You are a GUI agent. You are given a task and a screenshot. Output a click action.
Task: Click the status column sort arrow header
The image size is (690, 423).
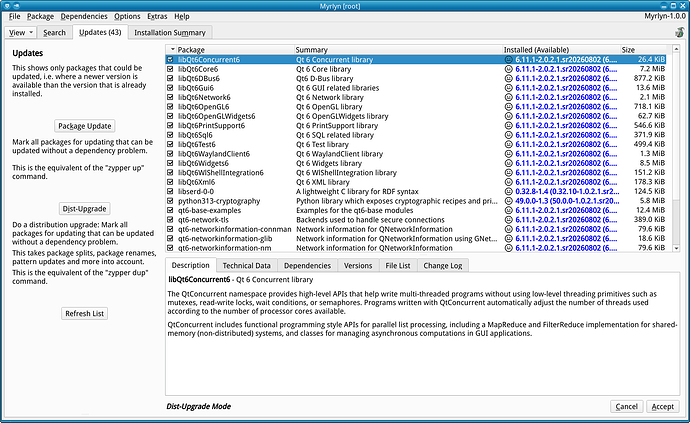click(172, 49)
